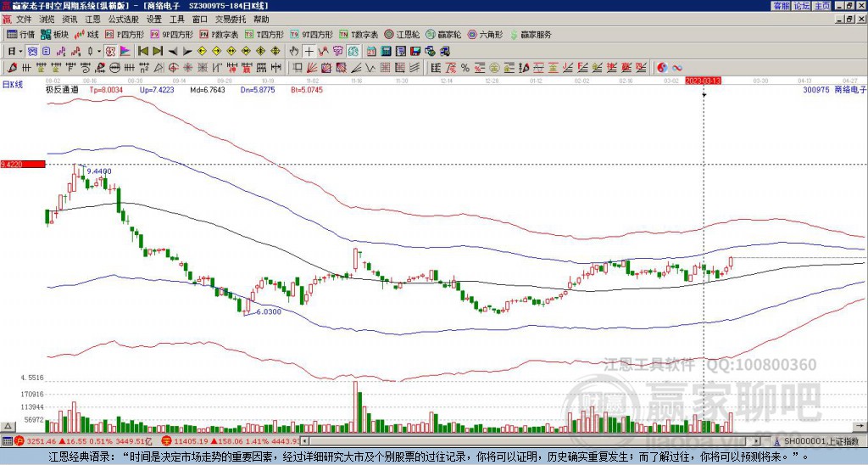Open the P四方形 tool

click(x=125, y=34)
